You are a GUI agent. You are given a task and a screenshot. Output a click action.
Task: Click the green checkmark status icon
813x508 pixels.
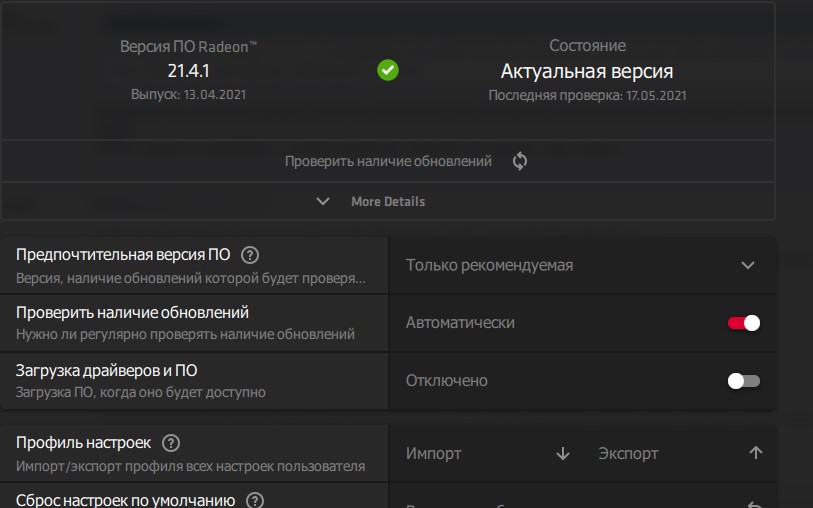pyautogui.click(x=388, y=71)
